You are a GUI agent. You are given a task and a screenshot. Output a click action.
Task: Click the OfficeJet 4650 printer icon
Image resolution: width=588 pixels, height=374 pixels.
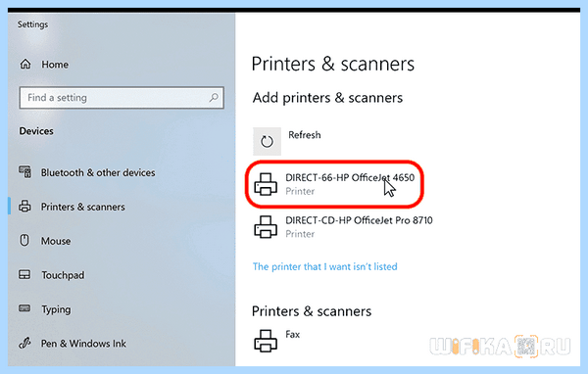[266, 184]
